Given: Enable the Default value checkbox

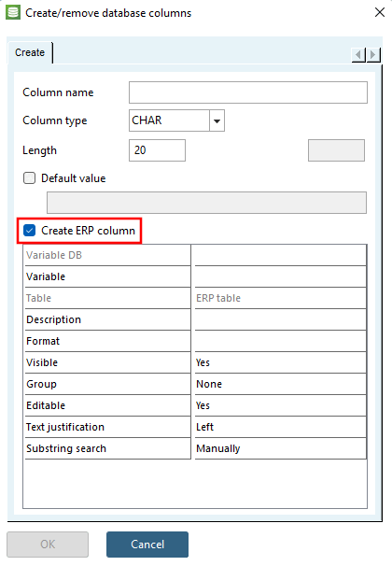Looking at the screenshot, I should pyautogui.click(x=29, y=178).
